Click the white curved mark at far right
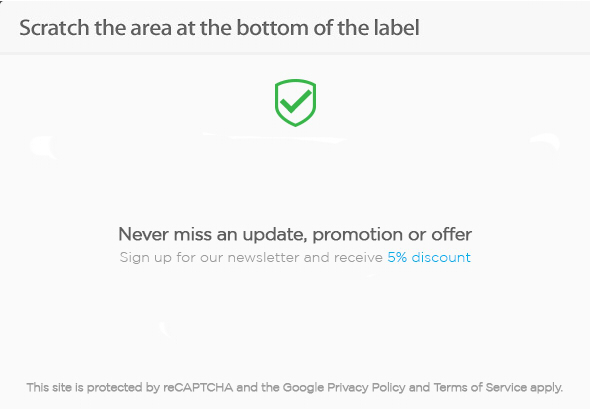The width and height of the screenshot is (590, 409). [545, 141]
